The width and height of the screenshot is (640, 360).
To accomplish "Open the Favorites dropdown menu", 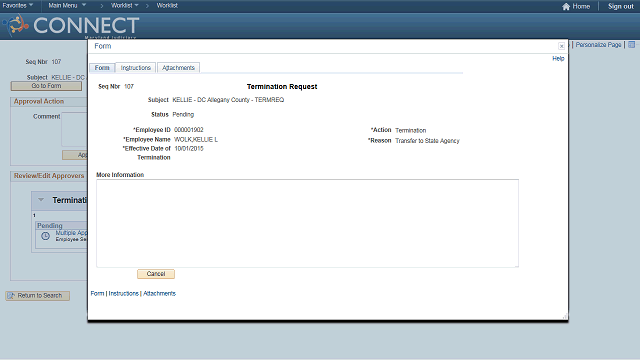I will point(18,5).
